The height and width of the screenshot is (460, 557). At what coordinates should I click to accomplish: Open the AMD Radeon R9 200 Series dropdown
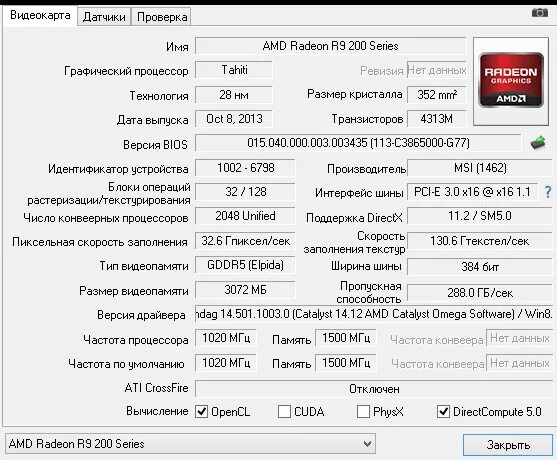190,444
